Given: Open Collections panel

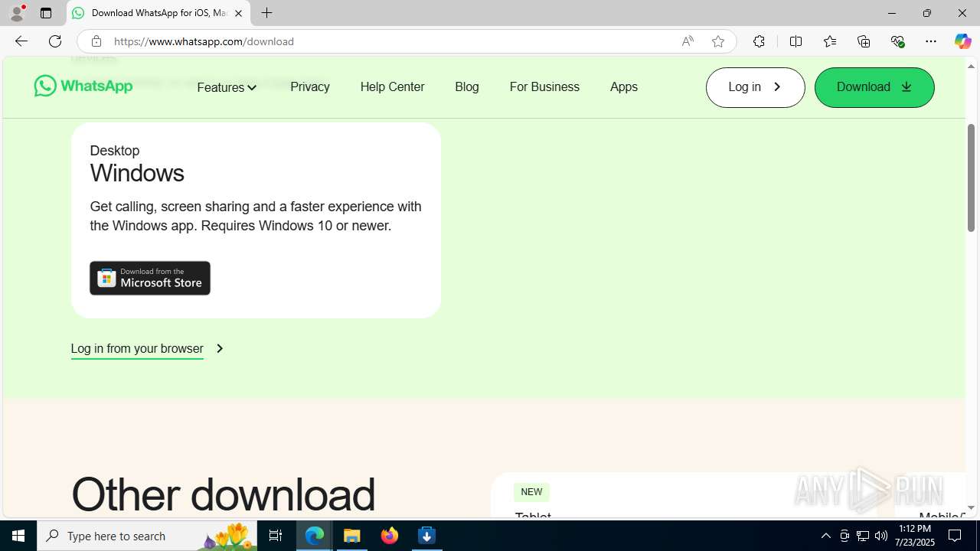Looking at the screenshot, I should (864, 41).
